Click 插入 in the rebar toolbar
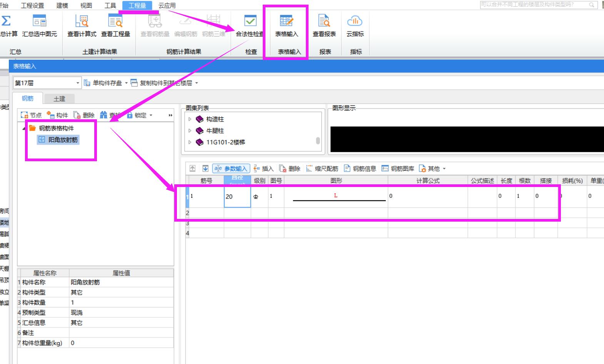 [x=264, y=169]
